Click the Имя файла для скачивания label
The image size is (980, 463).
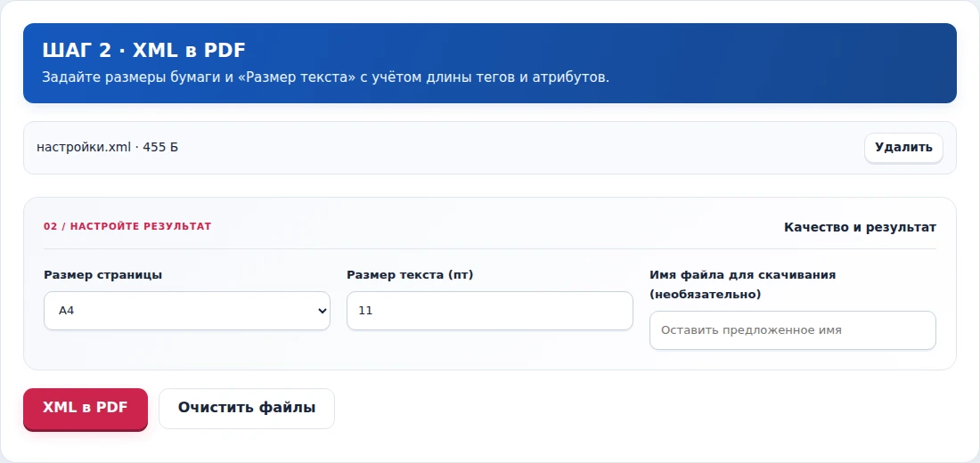tap(742, 275)
